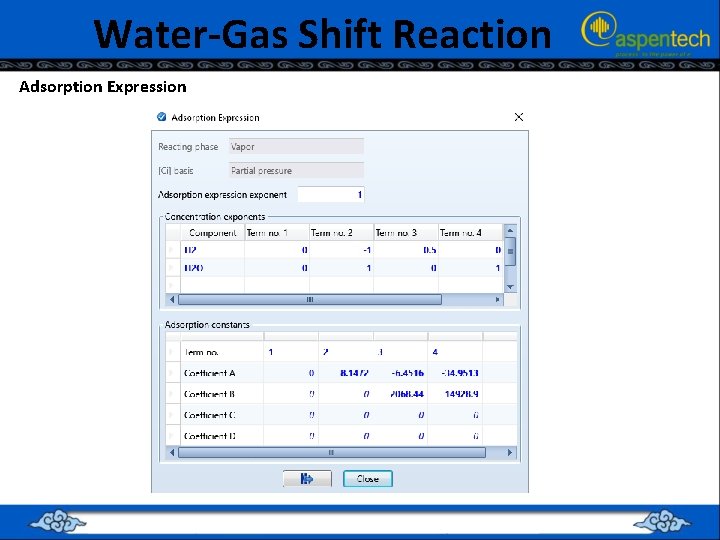Viewport: 720px width, 540px height.
Task: Click the H2 row selector arrow
Action: 173,250
